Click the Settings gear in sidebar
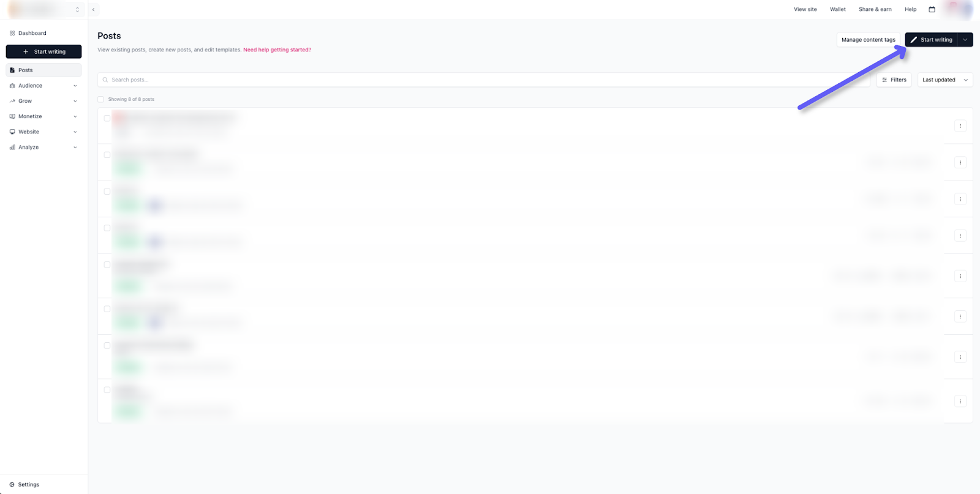980x494 pixels. (x=12, y=484)
